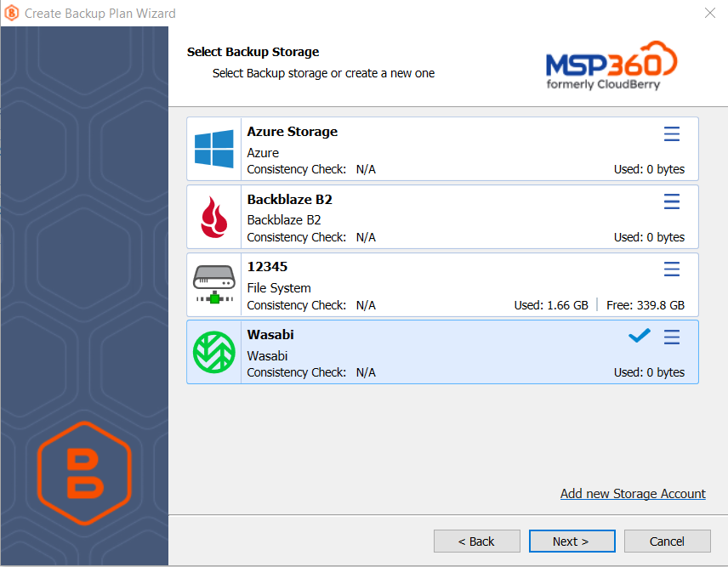Click the MSP360 formerly CloudBerry logo

point(611,65)
